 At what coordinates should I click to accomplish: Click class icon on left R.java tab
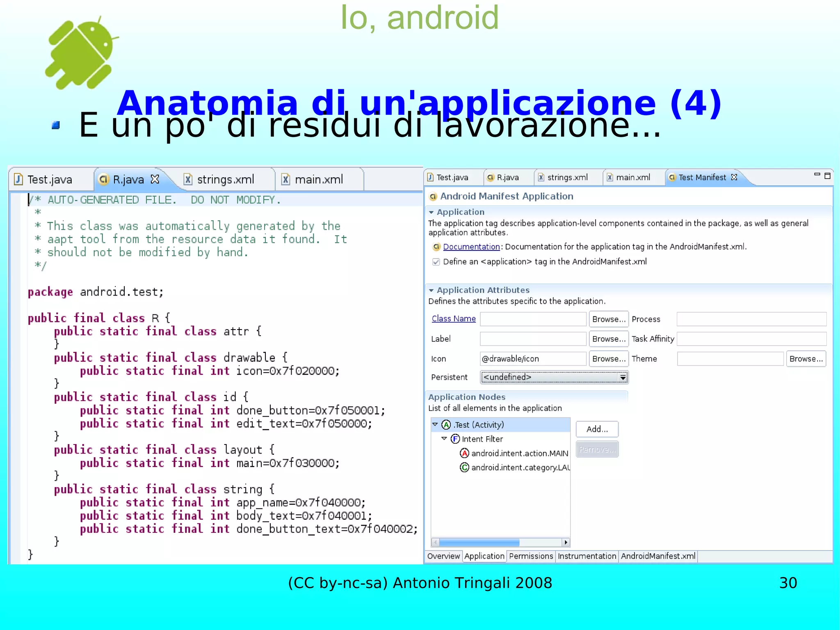104,179
